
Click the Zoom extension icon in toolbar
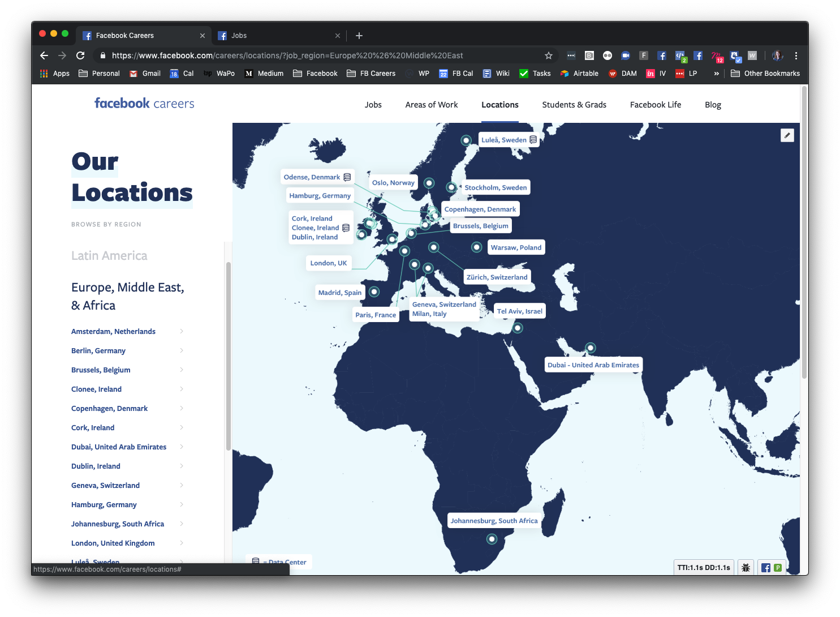626,55
